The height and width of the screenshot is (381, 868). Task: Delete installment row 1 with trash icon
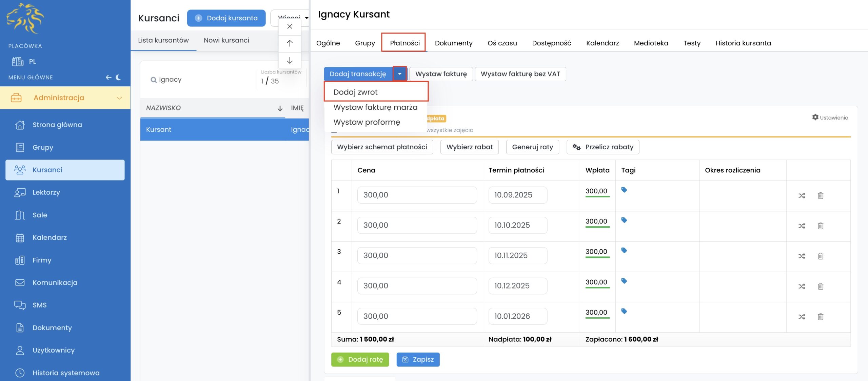click(x=820, y=195)
